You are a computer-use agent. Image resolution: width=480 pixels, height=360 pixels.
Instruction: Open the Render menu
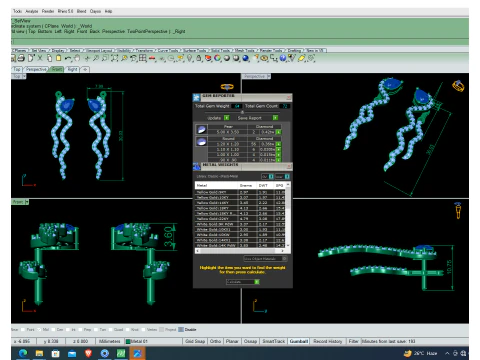[48, 11]
